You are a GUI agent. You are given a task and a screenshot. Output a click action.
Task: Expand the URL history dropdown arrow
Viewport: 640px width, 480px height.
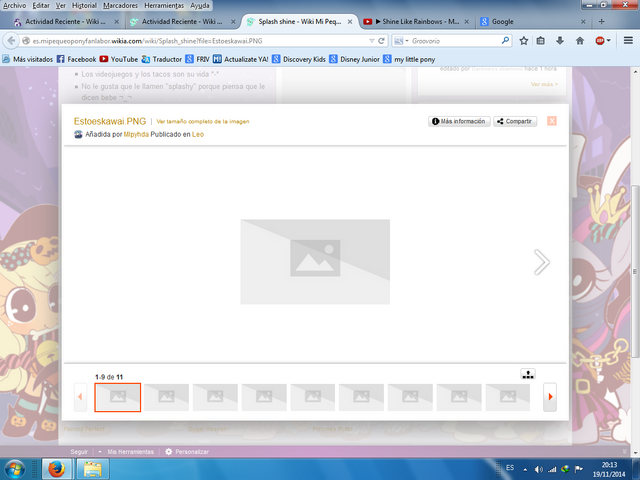(371, 41)
